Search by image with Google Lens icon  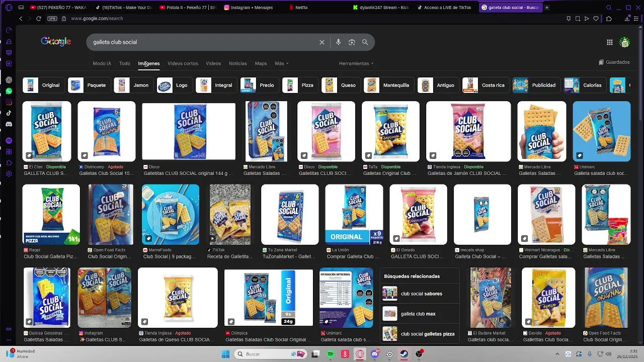pyautogui.click(x=352, y=42)
